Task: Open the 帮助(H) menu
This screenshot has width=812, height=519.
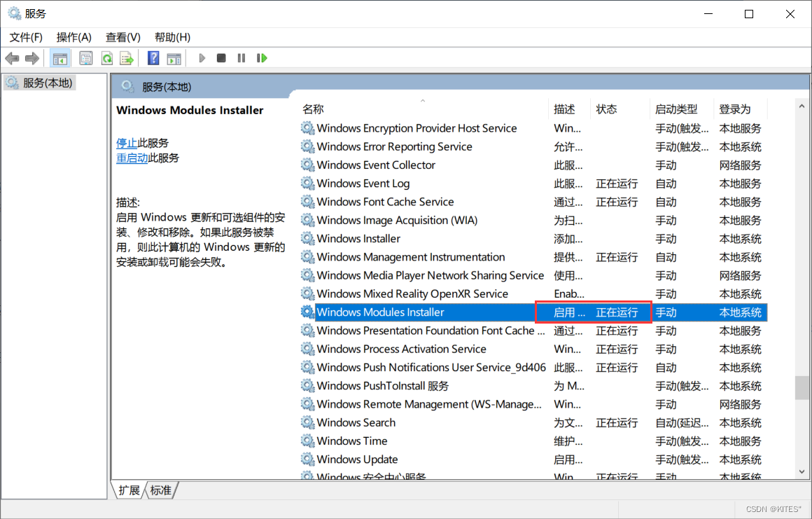Action: pos(172,37)
